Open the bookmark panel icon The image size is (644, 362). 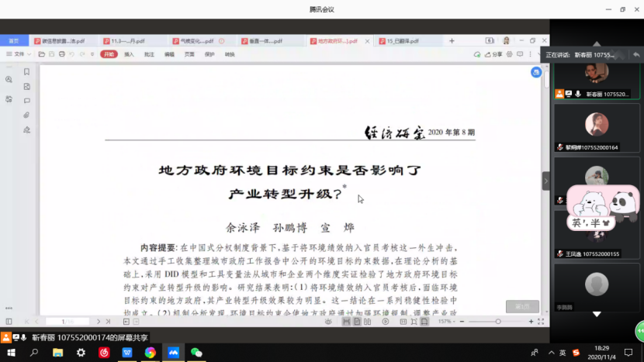pyautogui.click(x=26, y=72)
